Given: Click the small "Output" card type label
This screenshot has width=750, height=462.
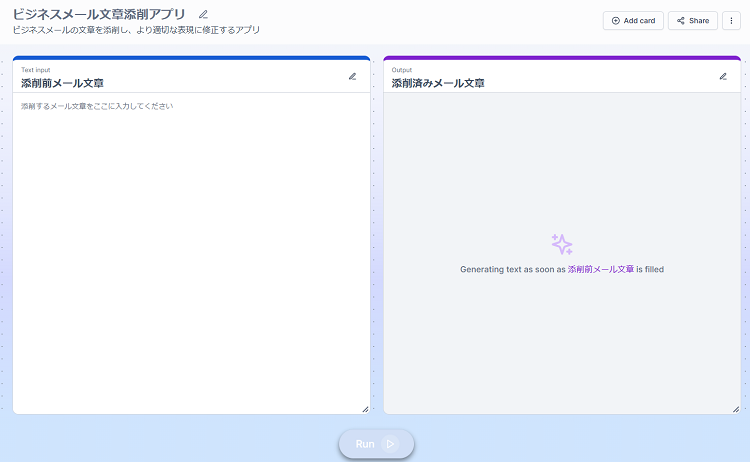Looking at the screenshot, I should tap(402, 70).
